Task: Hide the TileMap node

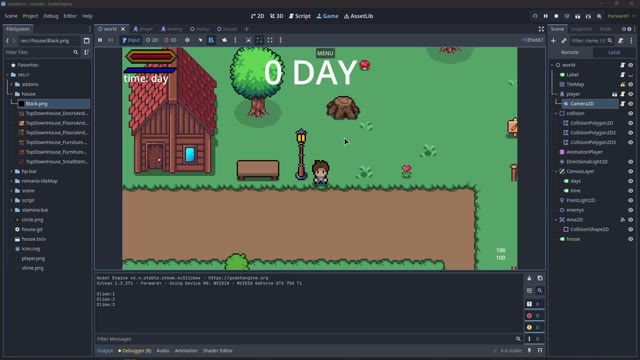Action: 631,84
